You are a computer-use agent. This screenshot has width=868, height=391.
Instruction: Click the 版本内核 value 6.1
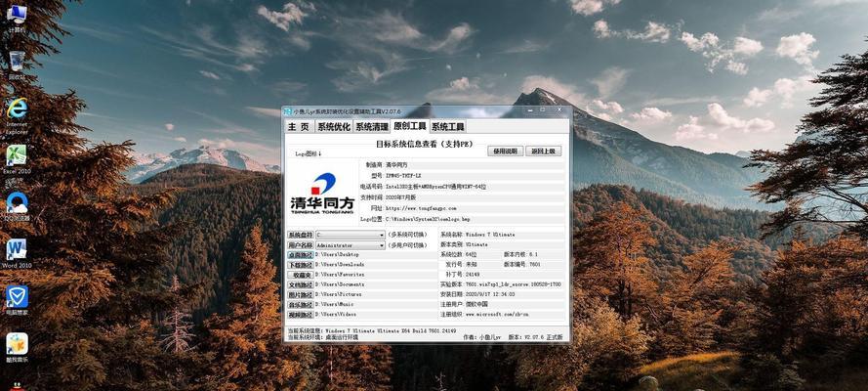point(533,255)
